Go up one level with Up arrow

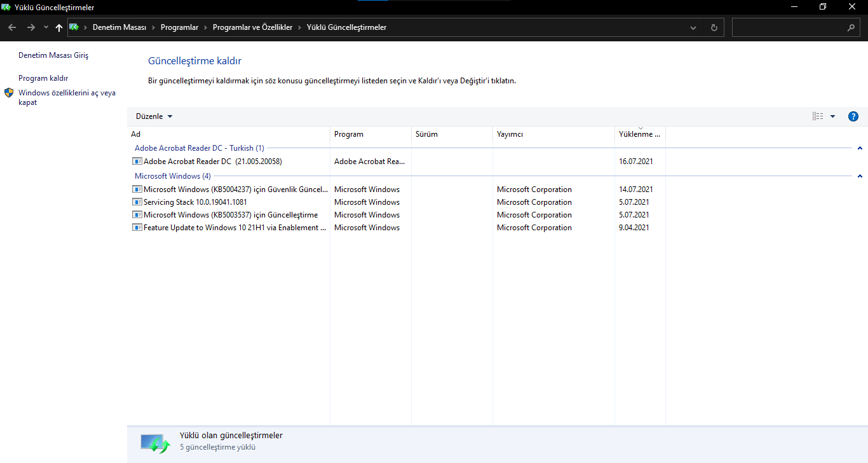click(59, 27)
